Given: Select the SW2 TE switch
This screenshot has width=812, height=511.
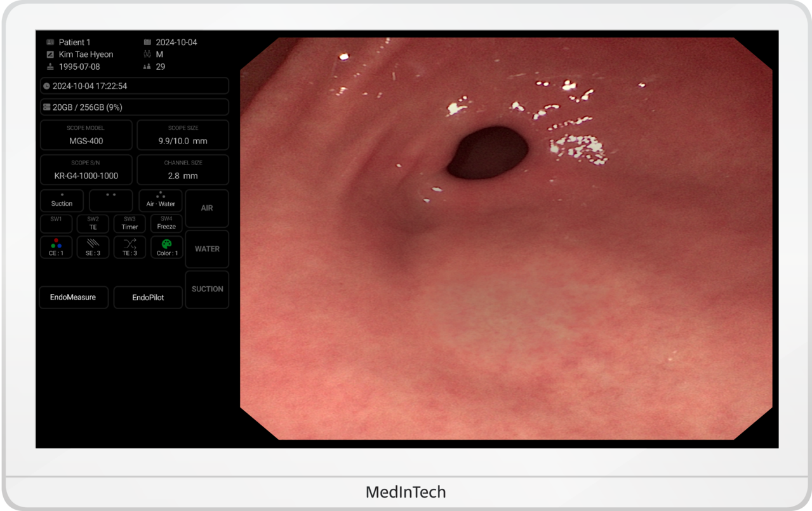Looking at the screenshot, I should 93,223.
